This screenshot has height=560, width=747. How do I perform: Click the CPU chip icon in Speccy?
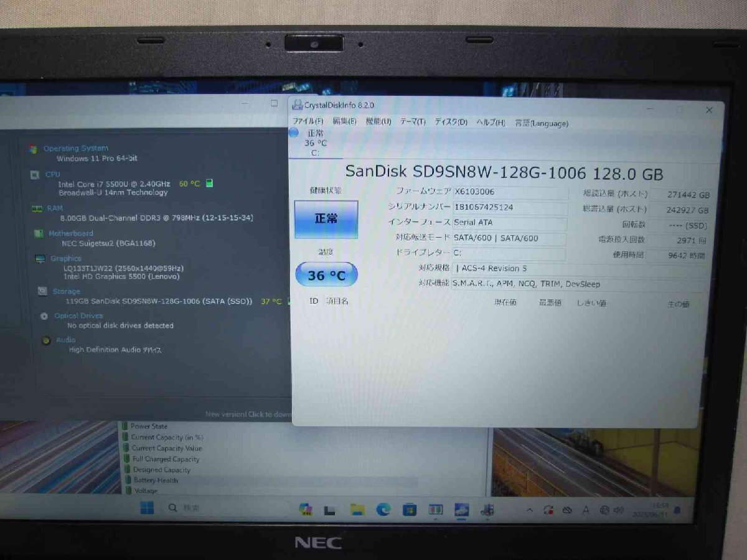35,175
